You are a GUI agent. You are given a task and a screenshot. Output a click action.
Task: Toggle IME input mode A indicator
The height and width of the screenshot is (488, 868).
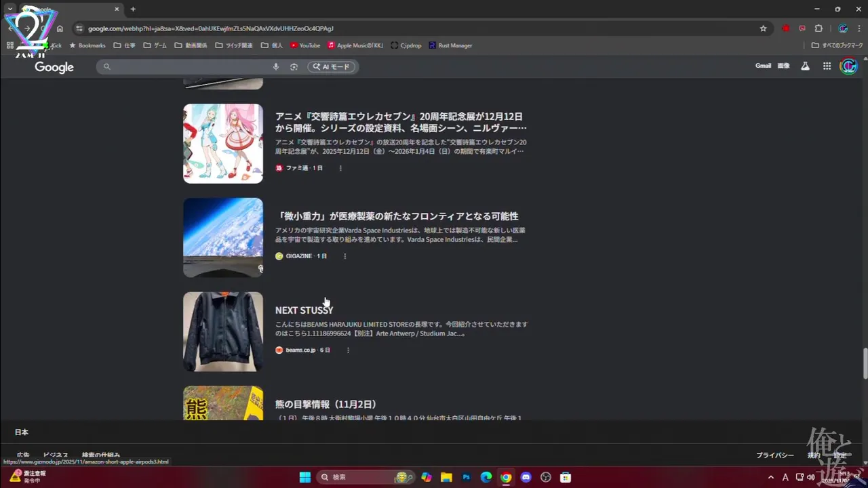(x=785, y=477)
